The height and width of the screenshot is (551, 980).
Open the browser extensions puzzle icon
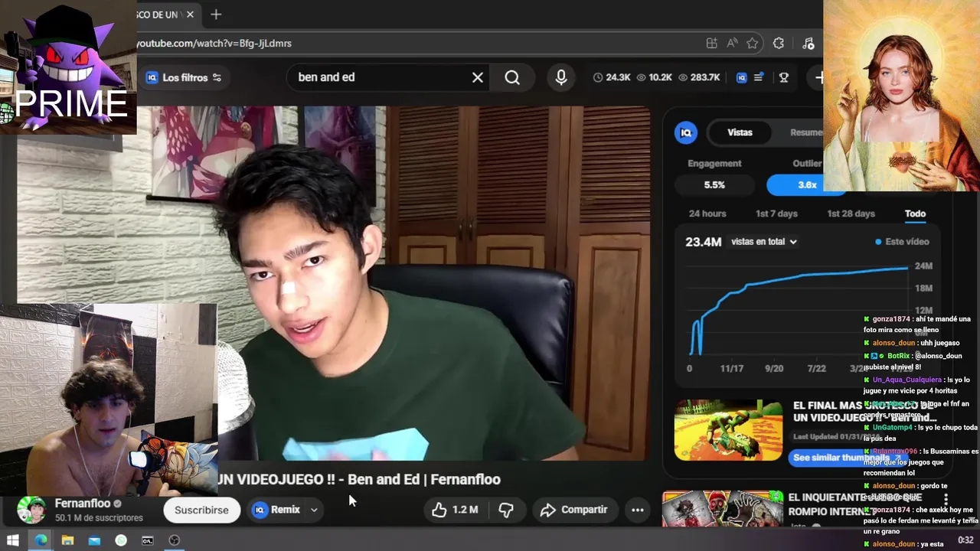coord(779,44)
